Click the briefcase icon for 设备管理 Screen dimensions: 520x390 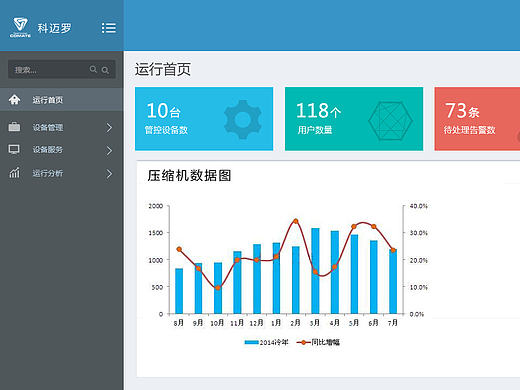tap(14, 127)
